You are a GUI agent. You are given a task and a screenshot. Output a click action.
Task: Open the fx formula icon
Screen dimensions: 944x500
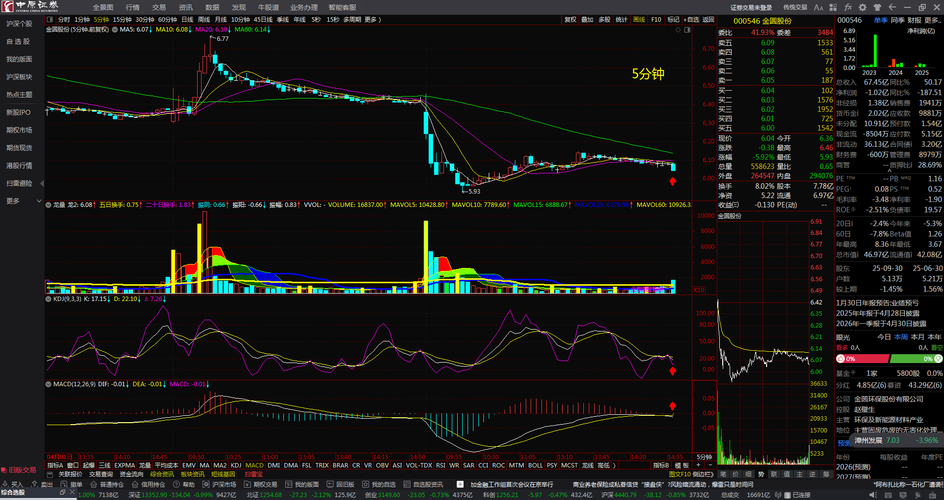pos(848,7)
